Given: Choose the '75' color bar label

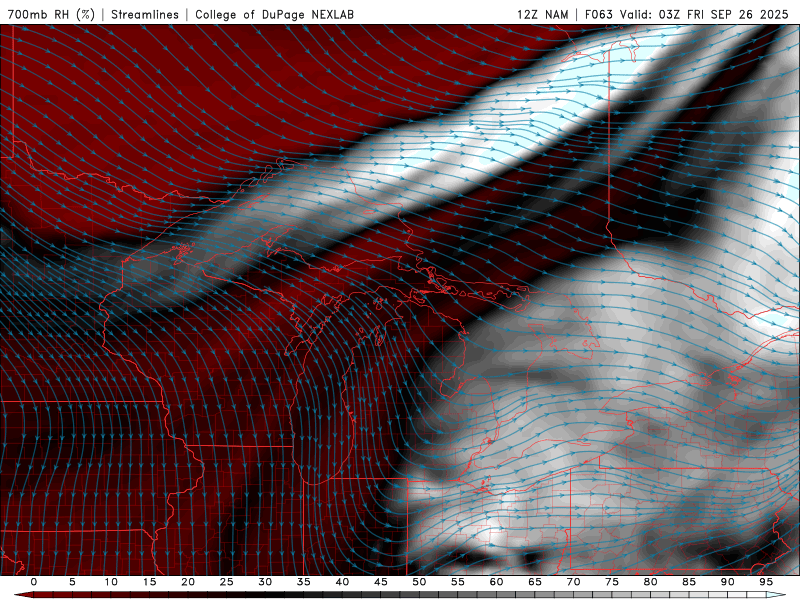Looking at the screenshot, I should pyautogui.click(x=612, y=582).
